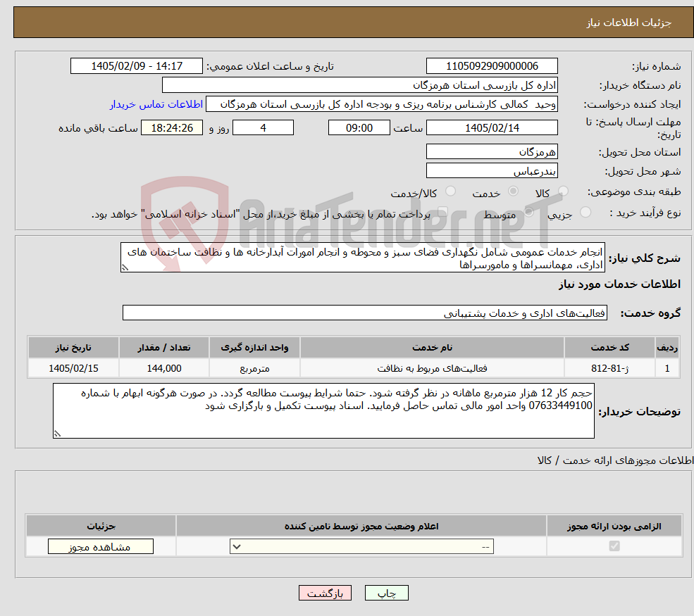The image size is (694, 616).
Task: Toggle the mandatory permit checkbox
Action: tap(614, 546)
